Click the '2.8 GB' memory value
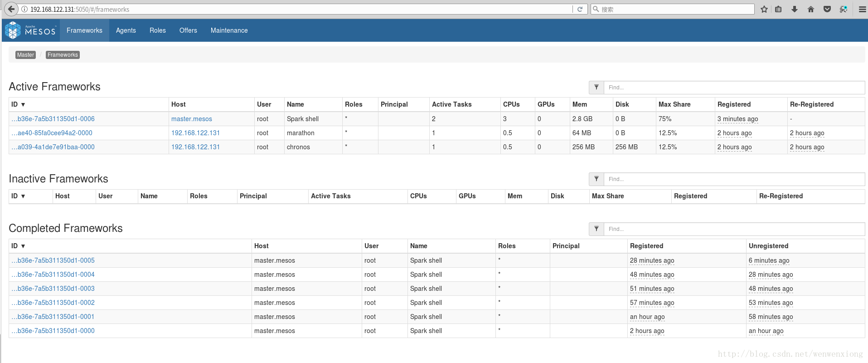The height and width of the screenshot is (363, 868). pyautogui.click(x=582, y=119)
